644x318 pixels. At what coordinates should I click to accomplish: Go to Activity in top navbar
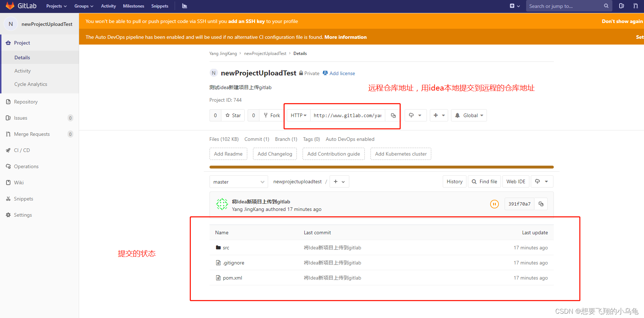pyautogui.click(x=108, y=6)
